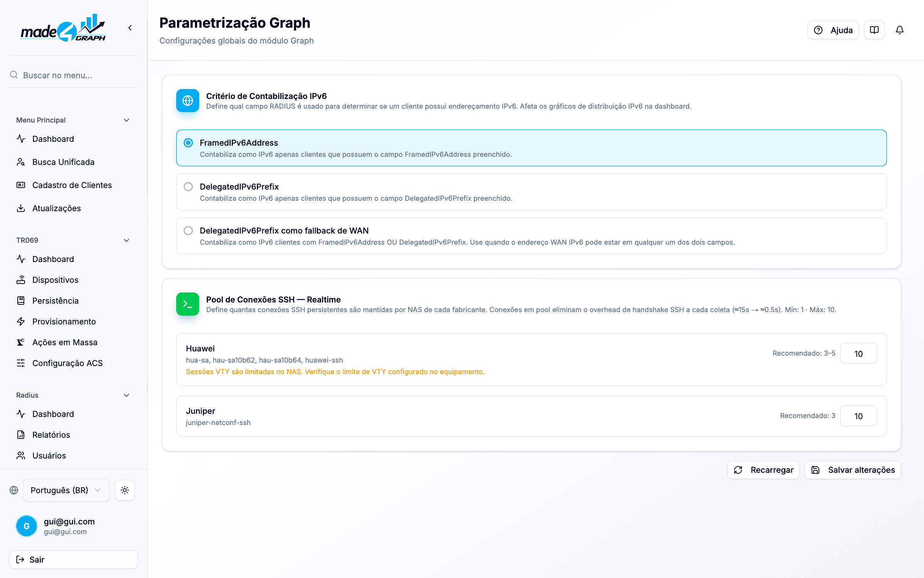This screenshot has height=578, width=924.
Task: Focus the Buscar no menu search field
Action: (73, 75)
